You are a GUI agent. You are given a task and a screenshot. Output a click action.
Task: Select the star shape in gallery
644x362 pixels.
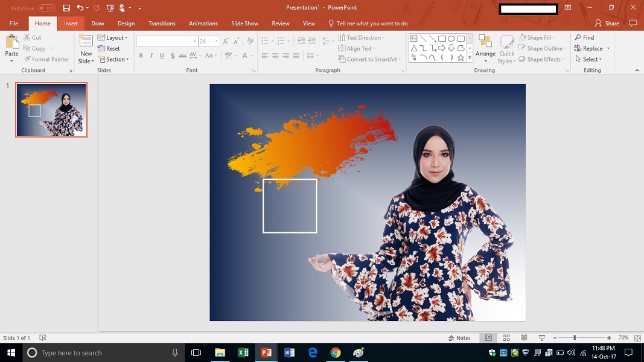point(461,58)
